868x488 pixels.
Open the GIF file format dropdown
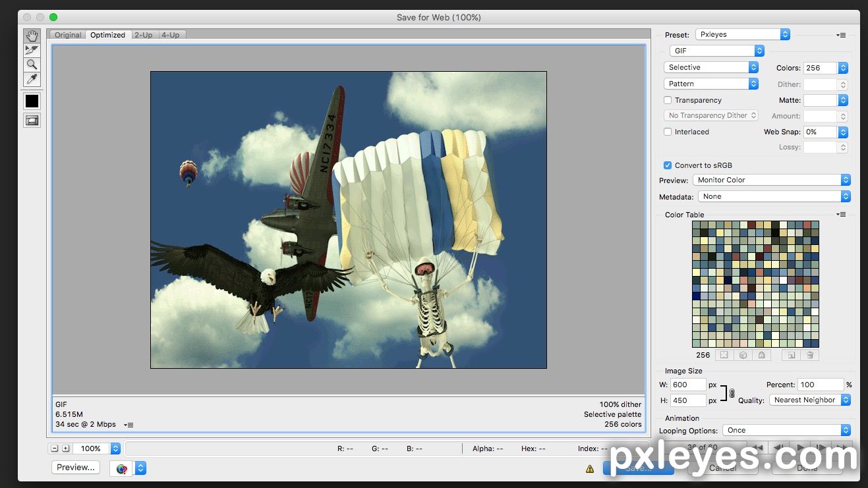tap(717, 51)
